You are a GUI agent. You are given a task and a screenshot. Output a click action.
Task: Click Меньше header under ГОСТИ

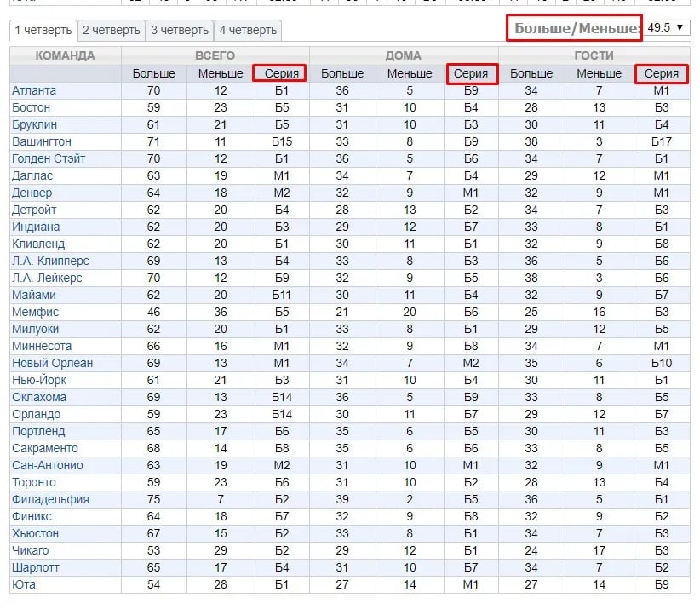(599, 73)
